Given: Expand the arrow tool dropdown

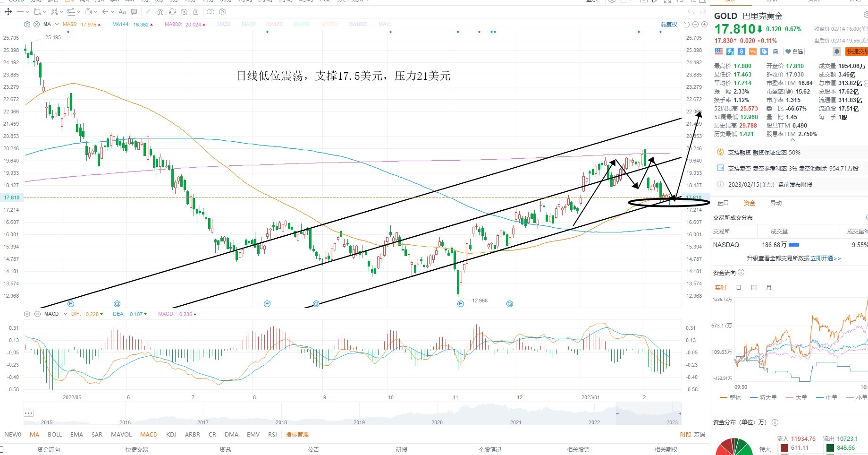Looking at the screenshot, I should pyautogui.click(x=113, y=12).
